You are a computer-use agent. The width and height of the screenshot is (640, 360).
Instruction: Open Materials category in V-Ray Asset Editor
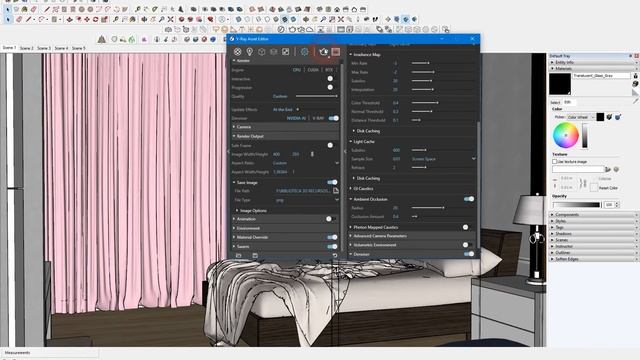point(238,52)
